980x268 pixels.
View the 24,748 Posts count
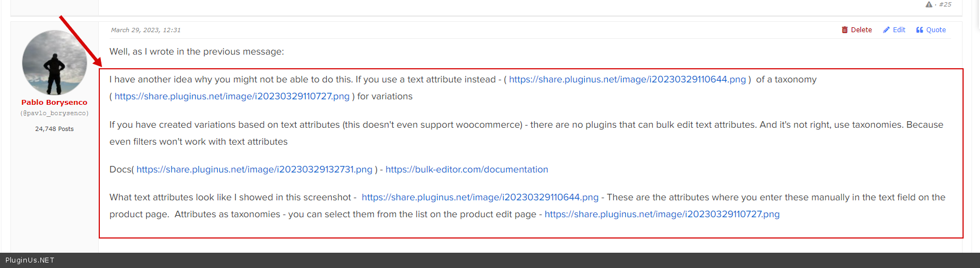pyautogui.click(x=55, y=129)
